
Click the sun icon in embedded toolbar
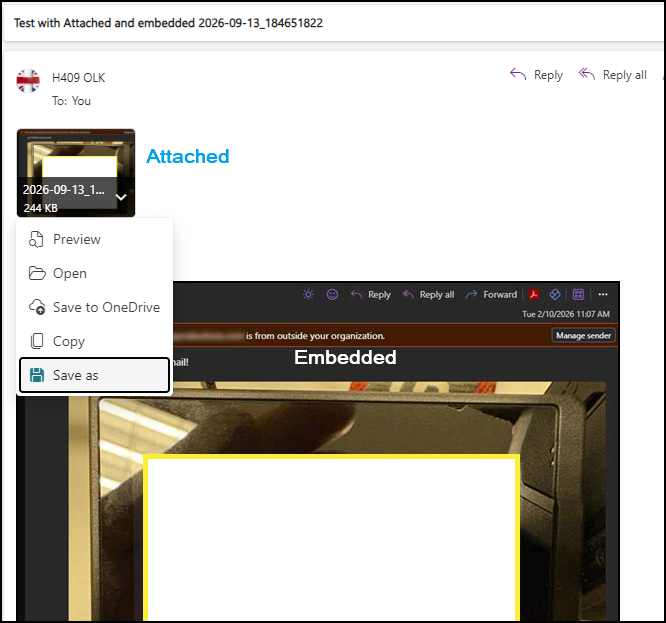pyautogui.click(x=308, y=294)
